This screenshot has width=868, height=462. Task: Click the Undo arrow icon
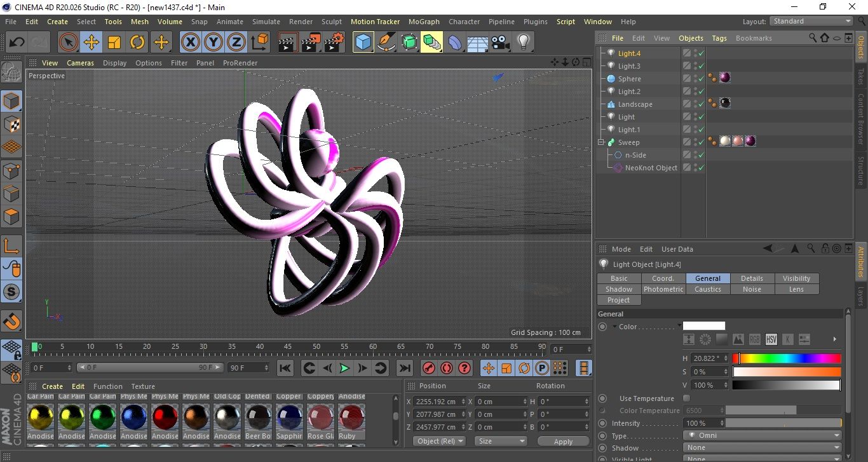[x=17, y=43]
